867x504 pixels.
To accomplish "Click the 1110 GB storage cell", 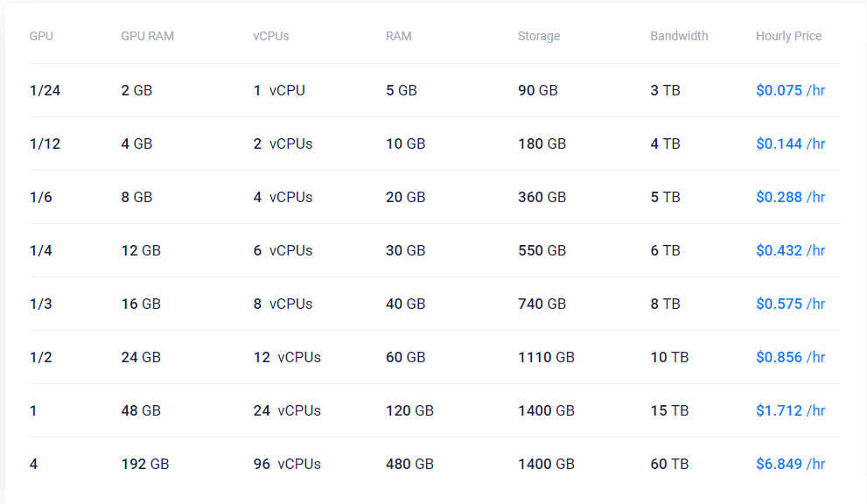I will [546, 357].
